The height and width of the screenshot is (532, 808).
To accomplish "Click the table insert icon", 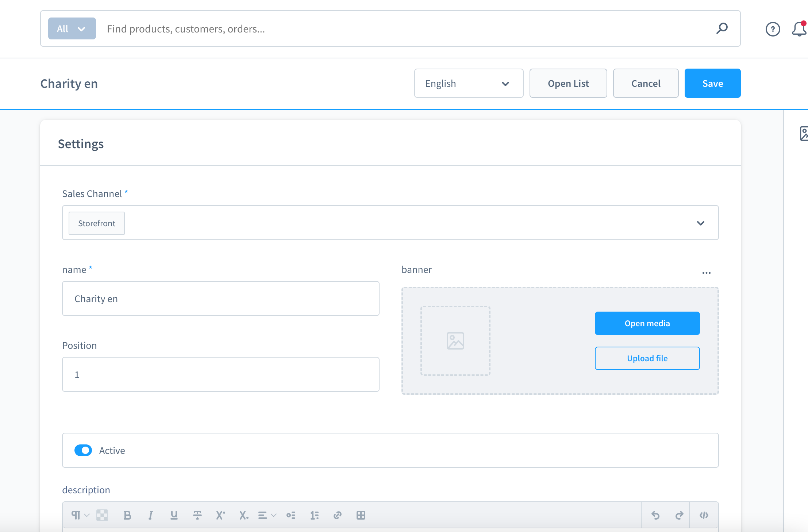I will pos(361,515).
